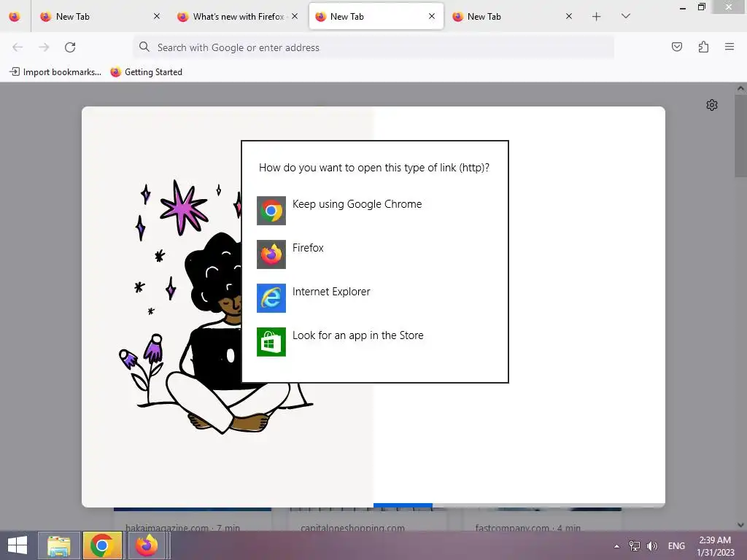The image size is (747, 560).
Task: Click the search magnifier in address bar
Action: click(144, 47)
